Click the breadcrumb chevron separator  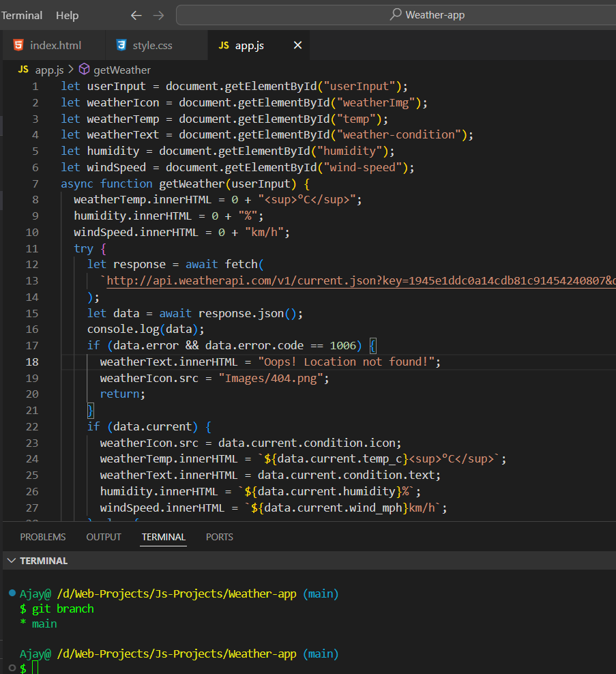pos(71,69)
